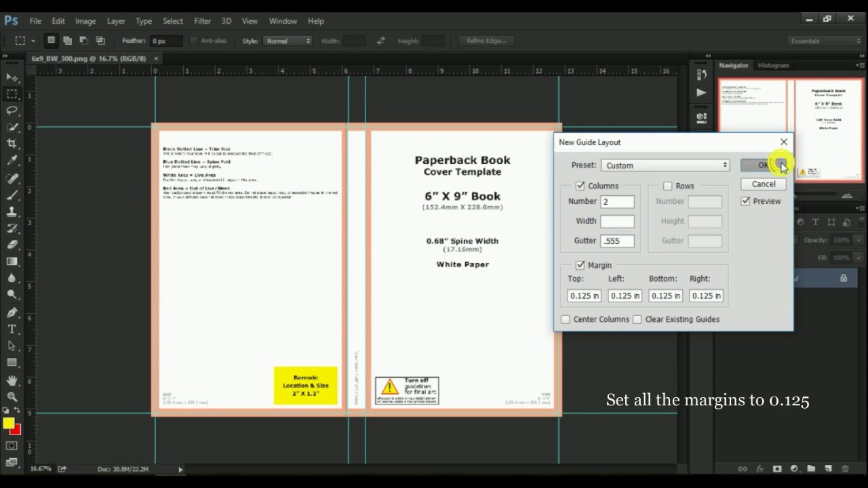Check Clear Existing Guides option
This screenshot has height=488, width=868.
coord(637,319)
